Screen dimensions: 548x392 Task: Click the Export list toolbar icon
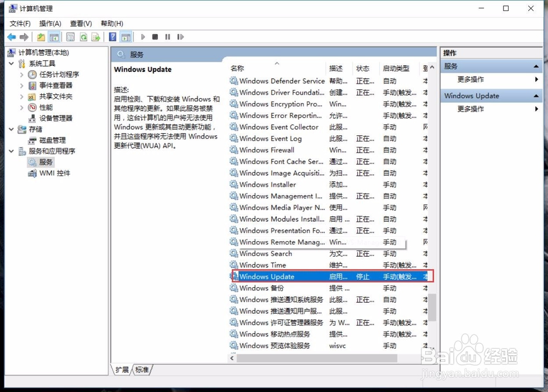pos(96,37)
